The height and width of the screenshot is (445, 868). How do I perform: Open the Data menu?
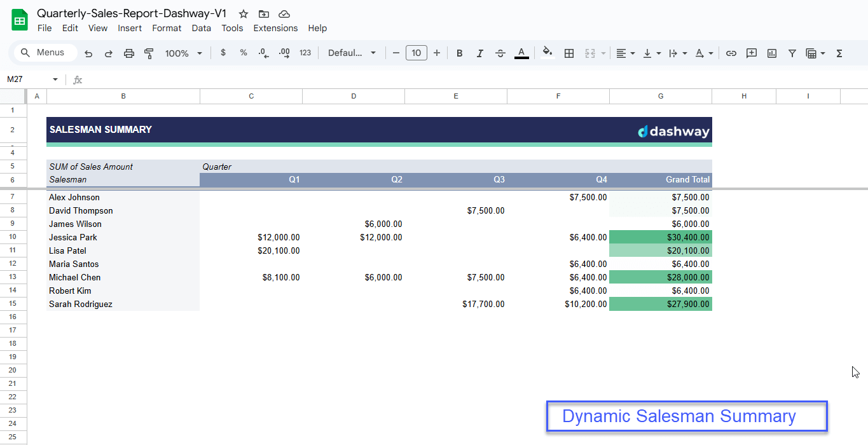tap(202, 28)
